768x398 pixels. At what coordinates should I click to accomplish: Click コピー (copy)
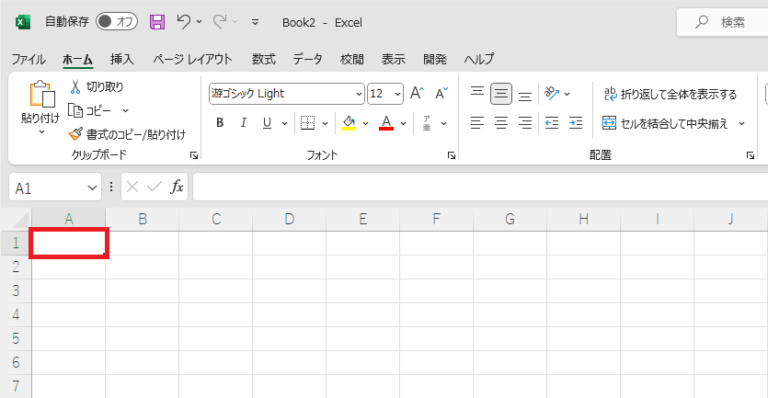click(x=90, y=111)
